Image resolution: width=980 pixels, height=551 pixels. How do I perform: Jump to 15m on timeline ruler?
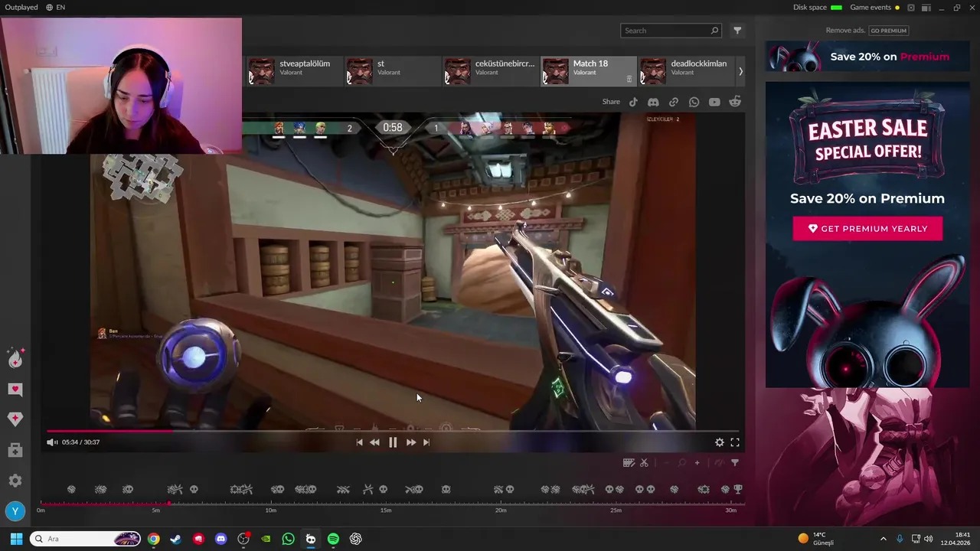click(386, 510)
